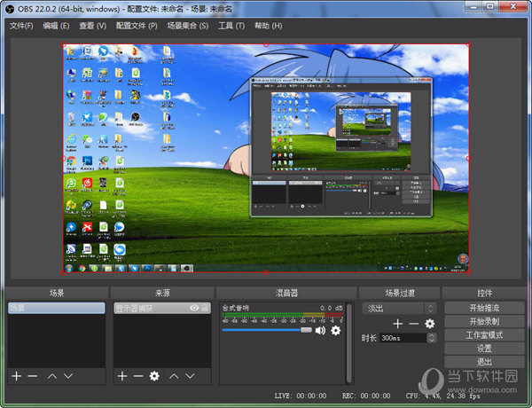Click the 台式音响 label in the mixer
This screenshot has height=408, width=532.
pyautogui.click(x=236, y=308)
